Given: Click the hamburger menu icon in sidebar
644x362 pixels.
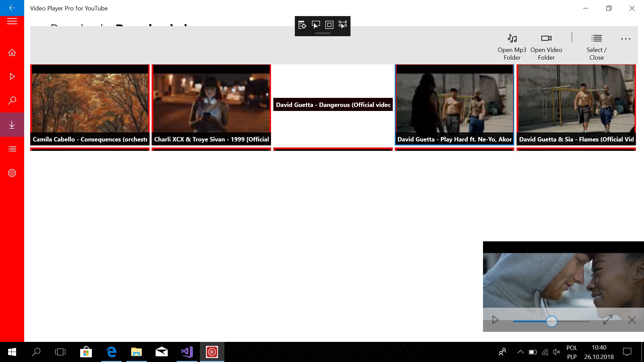Looking at the screenshot, I should coord(12,21).
